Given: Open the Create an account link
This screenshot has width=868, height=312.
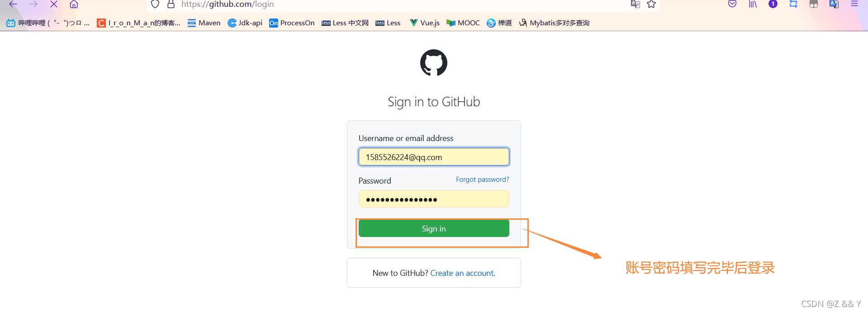Looking at the screenshot, I should (x=462, y=273).
